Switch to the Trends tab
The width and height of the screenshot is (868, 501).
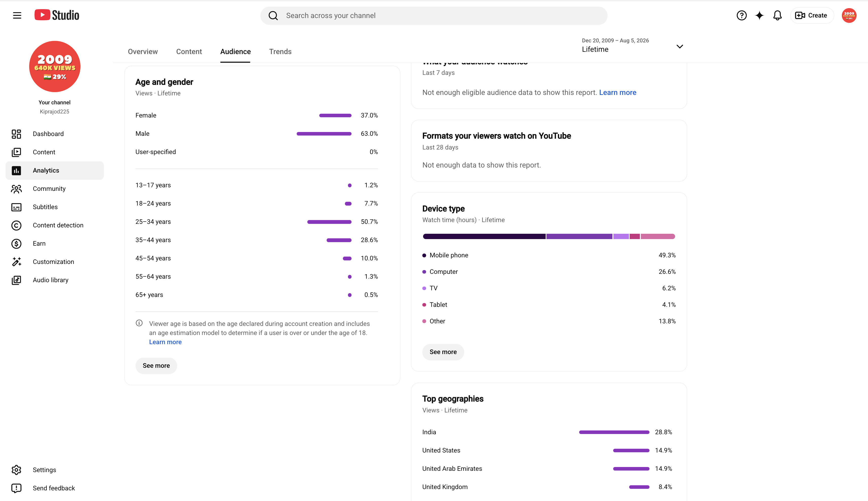click(x=280, y=52)
